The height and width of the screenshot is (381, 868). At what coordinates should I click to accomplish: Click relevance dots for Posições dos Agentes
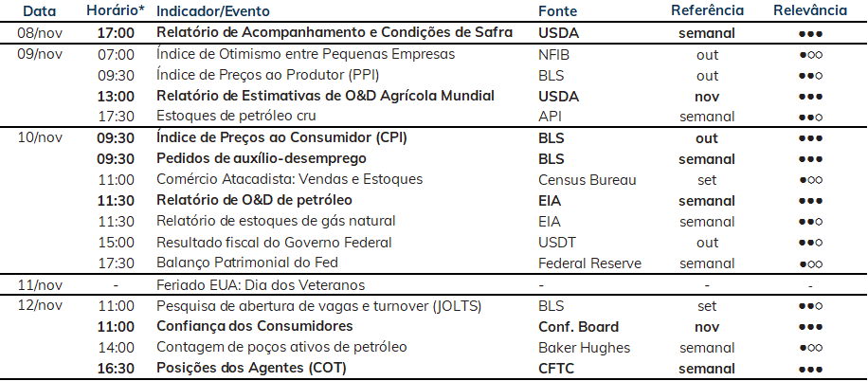(x=810, y=370)
